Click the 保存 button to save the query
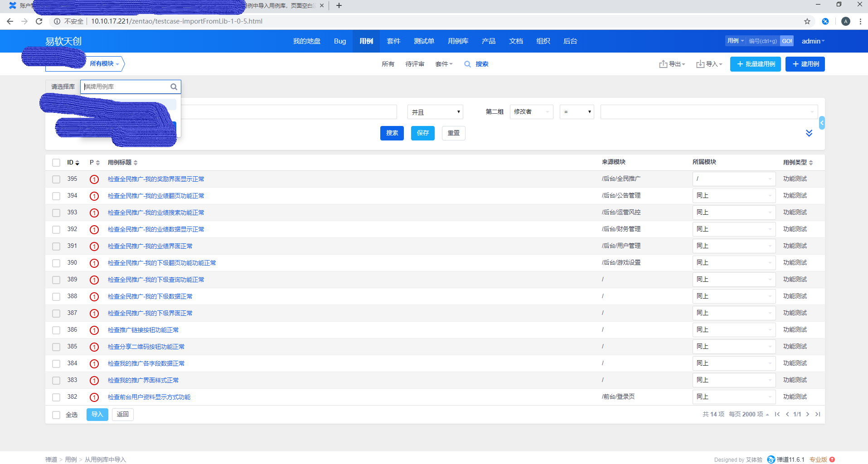This screenshot has width=868, height=464. click(x=423, y=133)
